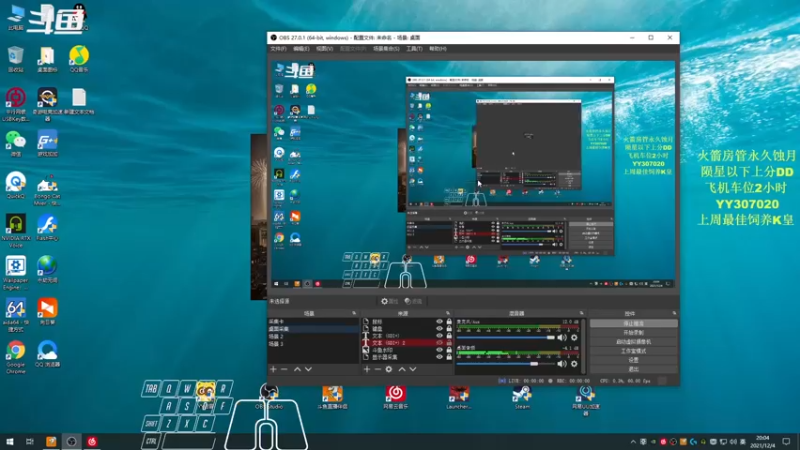Click the mixer panel vertical scrollbar
The height and width of the screenshot is (450, 800).
click(x=583, y=346)
